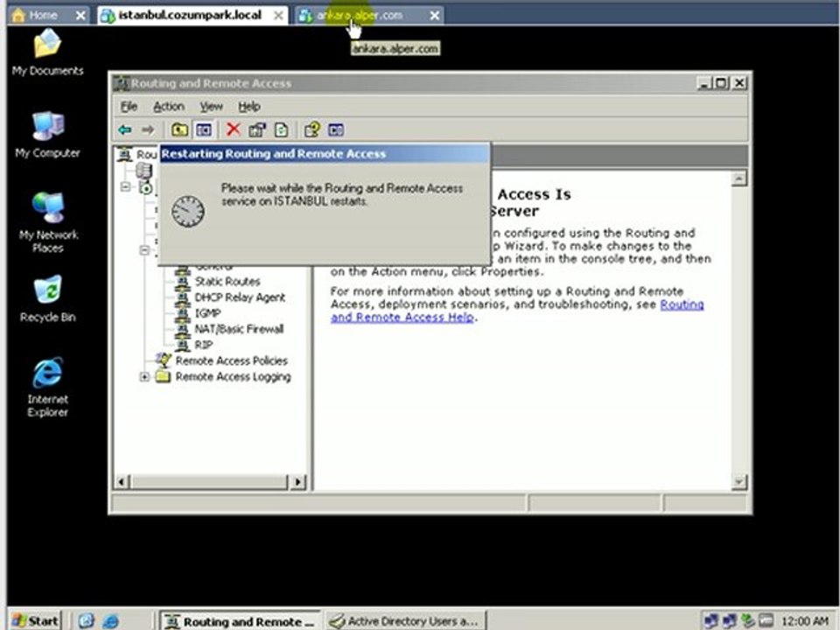This screenshot has height=630, width=840.
Task: Select Static Routes in the console tree
Action: [227, 282]
